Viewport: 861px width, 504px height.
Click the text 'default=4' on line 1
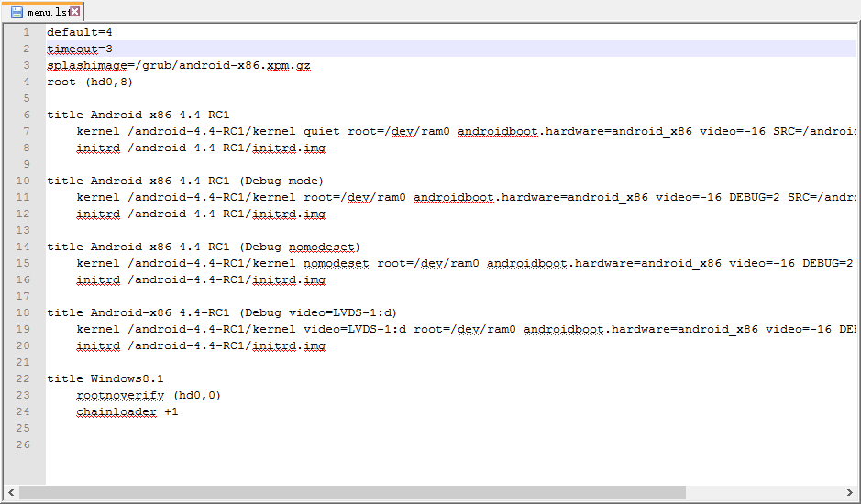tap(80, 32)
